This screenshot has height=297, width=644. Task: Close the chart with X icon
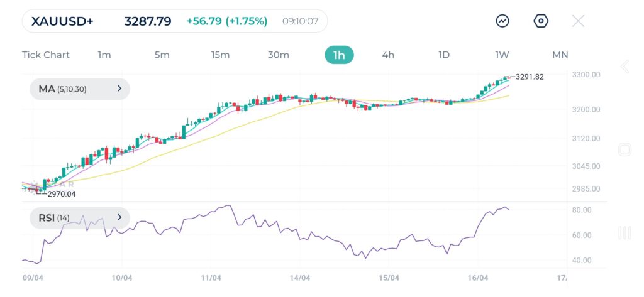pyautogui.click(x=578, y=21)
